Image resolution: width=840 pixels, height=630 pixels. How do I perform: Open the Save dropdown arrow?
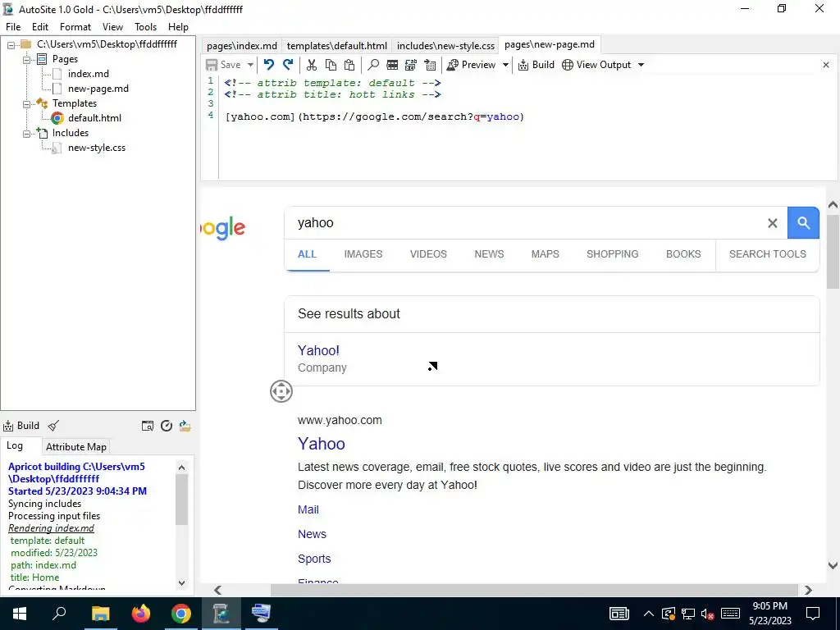pos(250,65)
